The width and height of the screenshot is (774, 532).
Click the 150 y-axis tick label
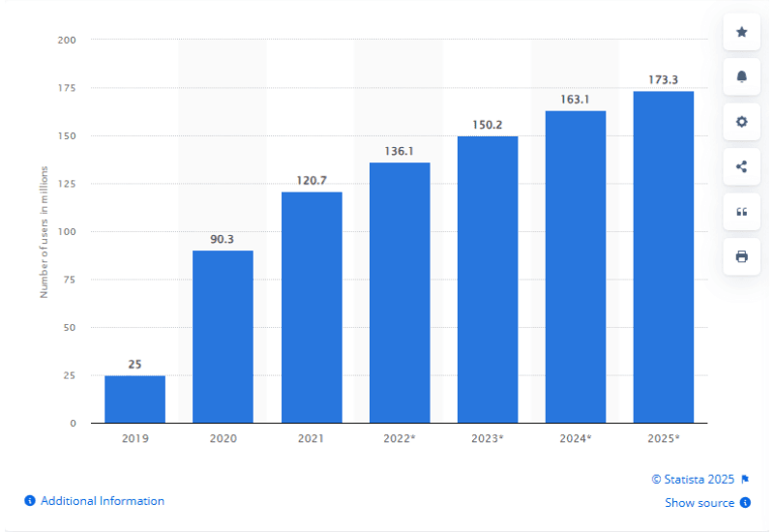coord(67,135)
